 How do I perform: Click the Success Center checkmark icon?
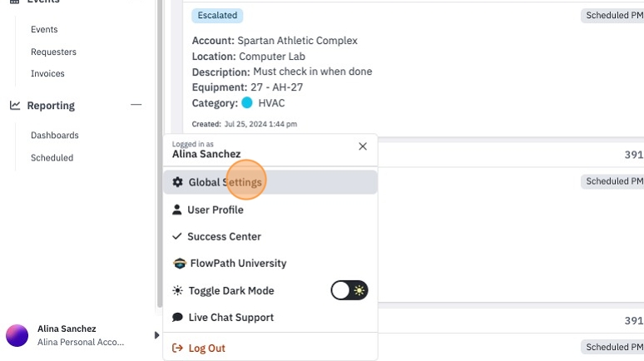(176, 236)
